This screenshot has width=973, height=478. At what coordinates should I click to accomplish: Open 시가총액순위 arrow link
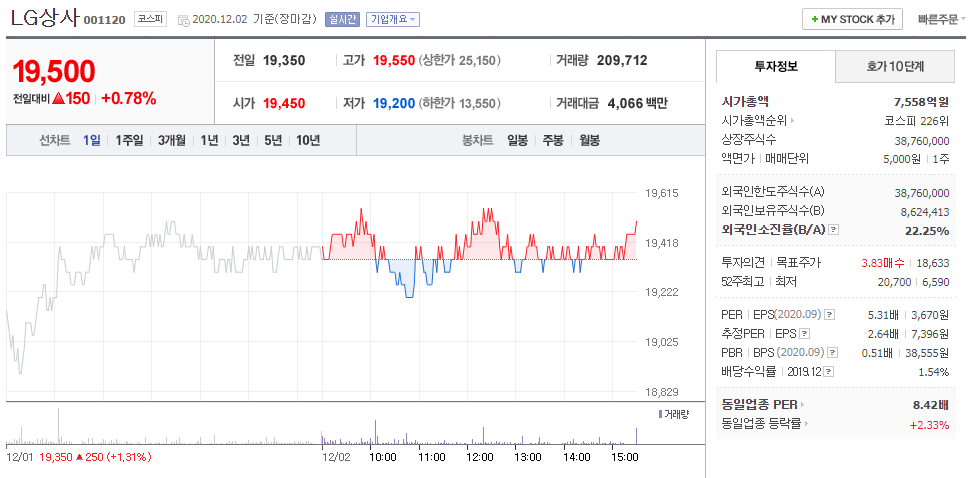coord(792,121)
